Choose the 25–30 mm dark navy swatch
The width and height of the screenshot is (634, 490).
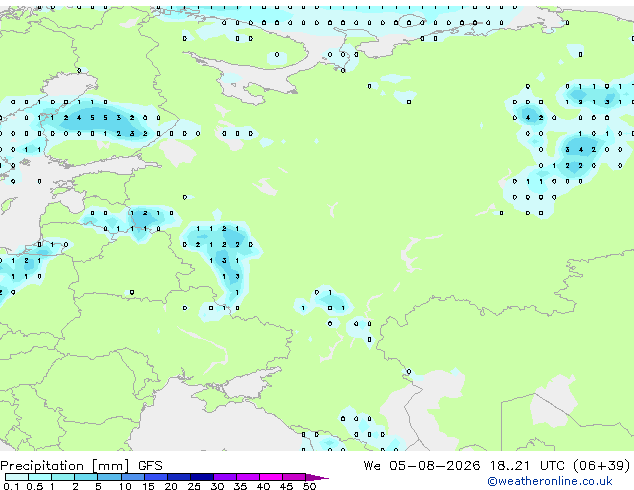click(x=201, y=477)
